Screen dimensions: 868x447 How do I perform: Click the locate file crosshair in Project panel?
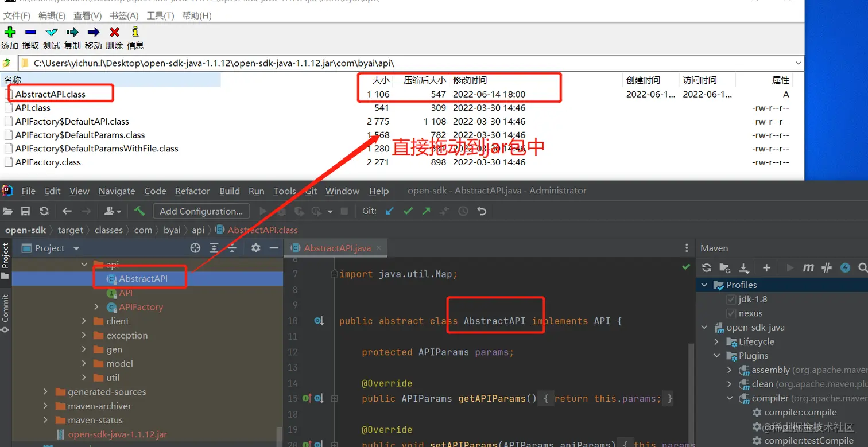[195, 248]
